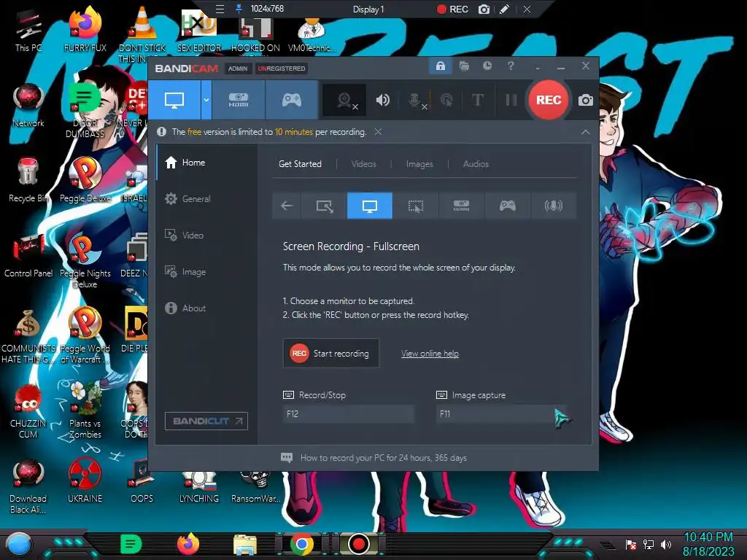This screenshot has height=560, width=747.
Task: Switch to the Videos tab
Action: pyautogui.click(x=363, y=164)
